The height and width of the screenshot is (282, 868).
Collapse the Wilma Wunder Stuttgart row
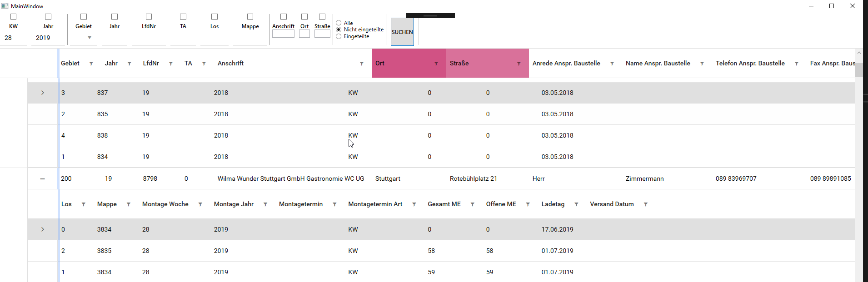[x=43, y=179]
